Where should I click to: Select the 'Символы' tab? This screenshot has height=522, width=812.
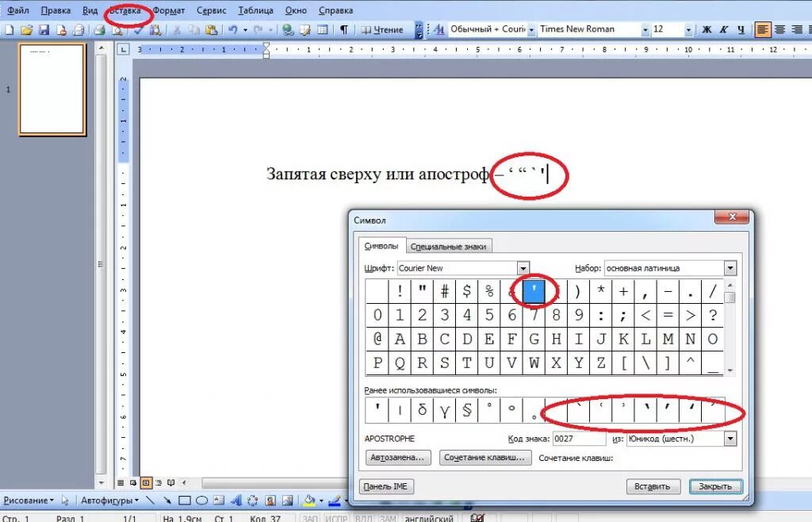381,246
